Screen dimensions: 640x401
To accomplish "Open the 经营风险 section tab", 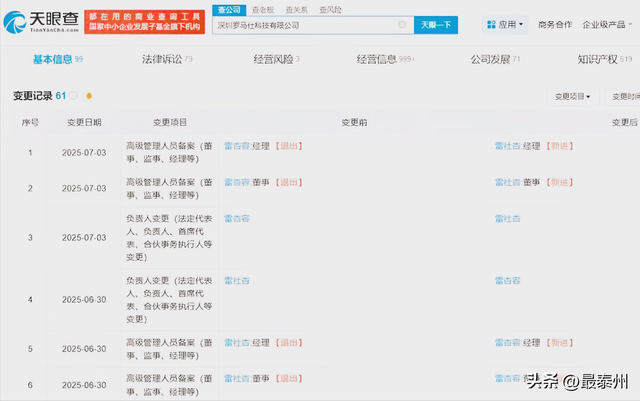I will pyautogui.click(x=276, y=60).
